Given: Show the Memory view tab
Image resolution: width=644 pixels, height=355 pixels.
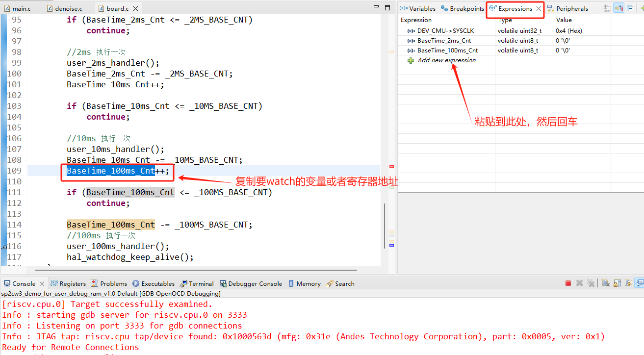Looking at the screenshot, I should pos(308,284).
